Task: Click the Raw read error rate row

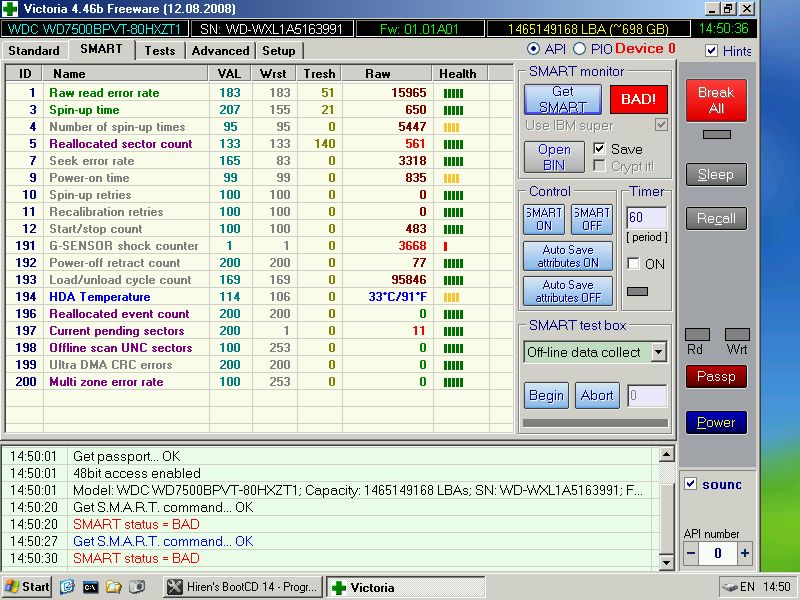Action: [x=259, y=93]
